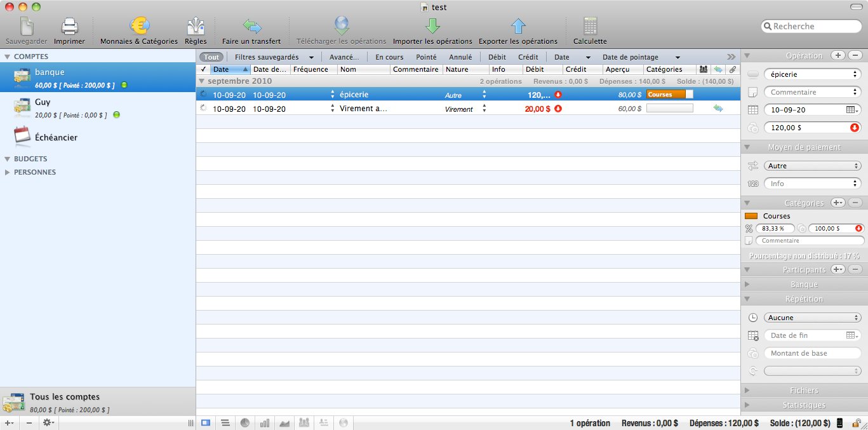Click the Avancé... filter button
868x430 pixels.
click(344, 57)
